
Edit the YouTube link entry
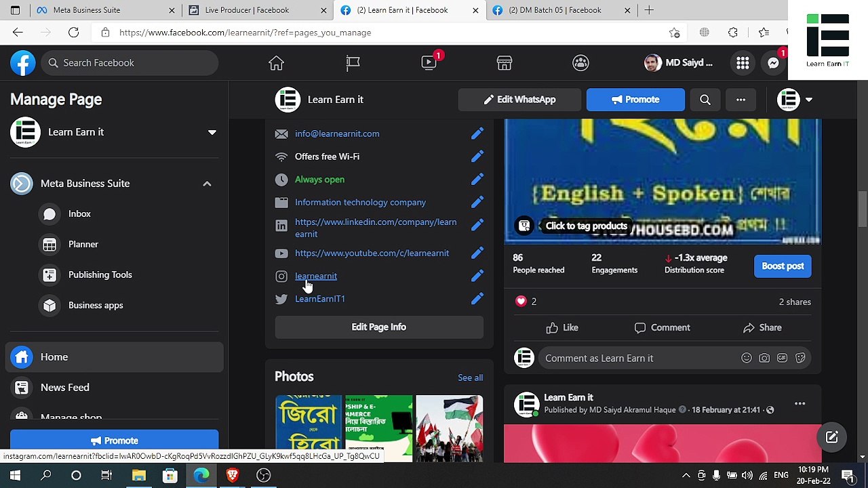477,253
